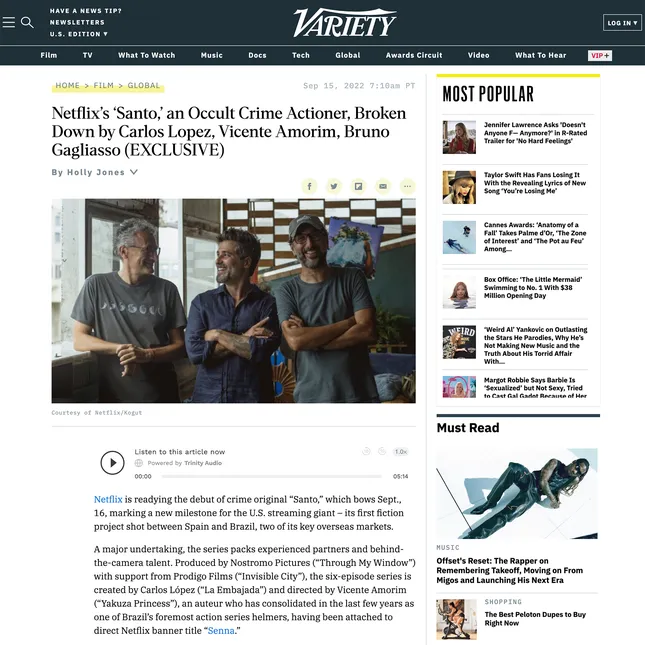
Task: Play the article audio
Action: [112, 463]
